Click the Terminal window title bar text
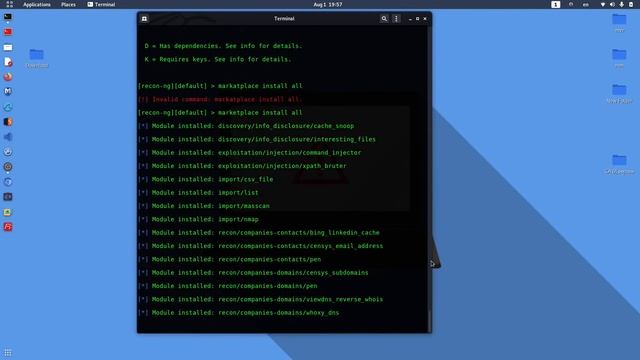The image size is (640, 360). click(x=284, y=19)
